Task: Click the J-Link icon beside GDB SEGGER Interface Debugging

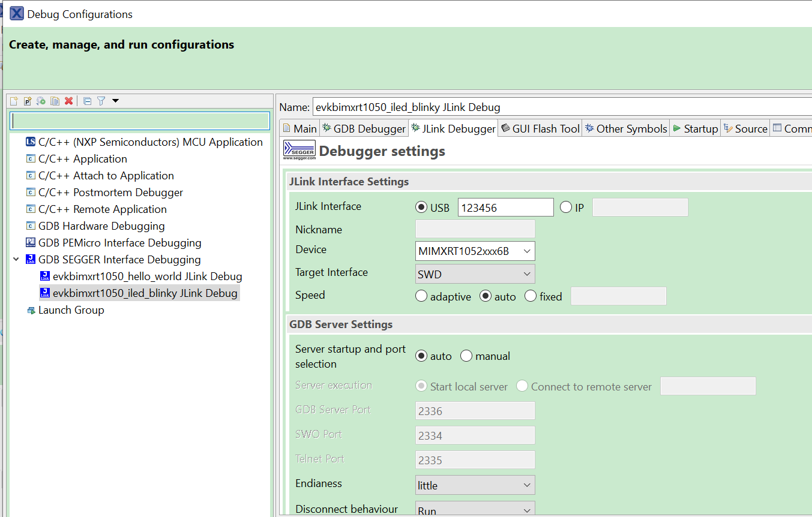Action: tap(31, 260)
